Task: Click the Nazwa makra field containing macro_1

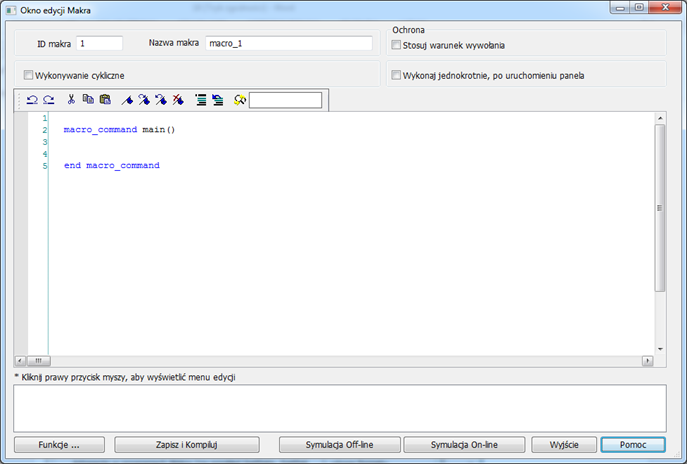Action: click(289, 43)
